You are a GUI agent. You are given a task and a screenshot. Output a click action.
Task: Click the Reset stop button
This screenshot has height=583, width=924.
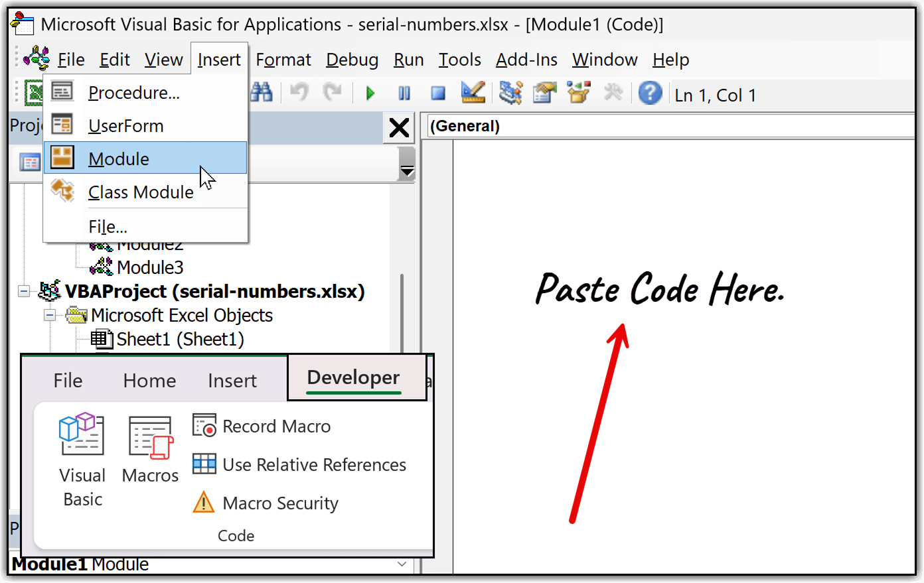(437, 94)
